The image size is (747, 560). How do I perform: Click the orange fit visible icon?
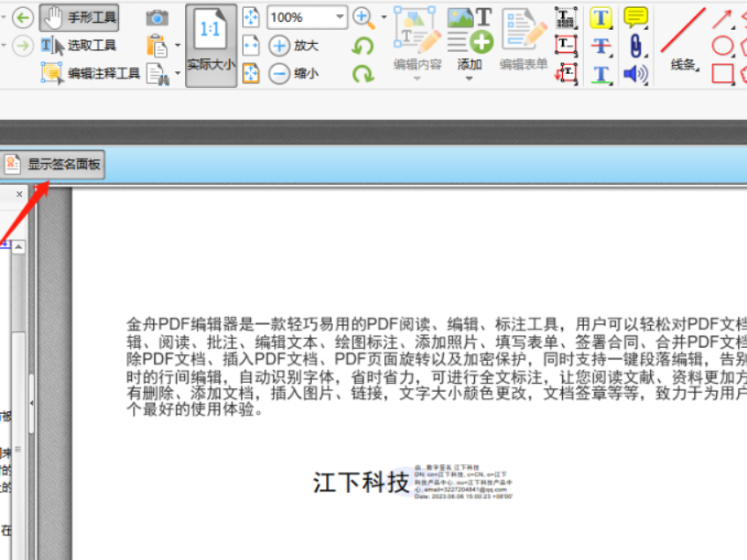click(x=251, y=73)
